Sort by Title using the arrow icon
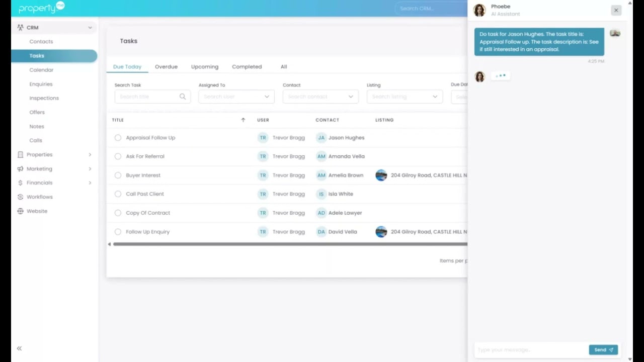644x362 pixels. point(243,120)
